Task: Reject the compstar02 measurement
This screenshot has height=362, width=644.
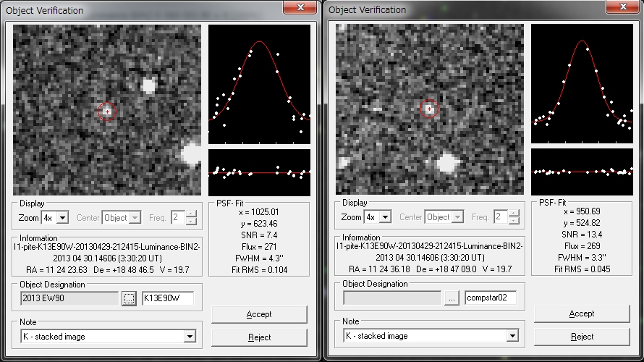Action: 582,337
